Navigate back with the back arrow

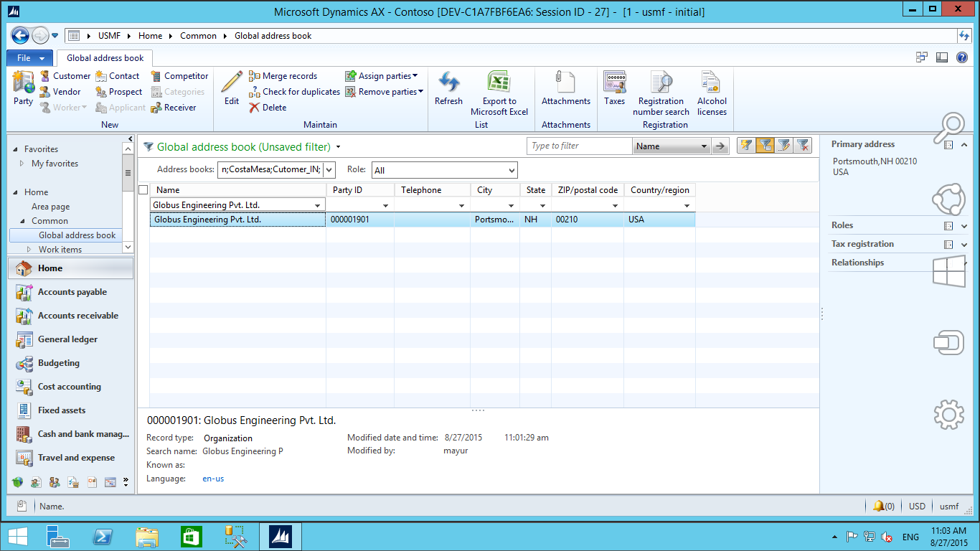click(20, 35)
